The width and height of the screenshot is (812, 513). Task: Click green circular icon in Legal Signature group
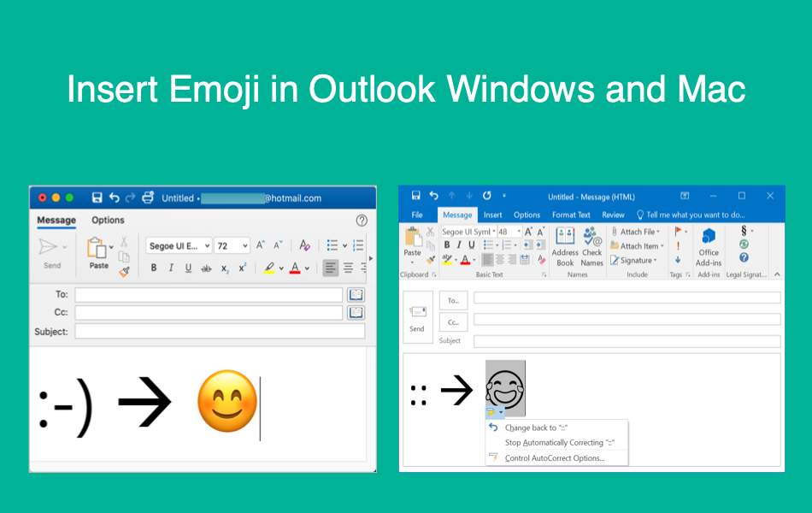pos(744,244)
